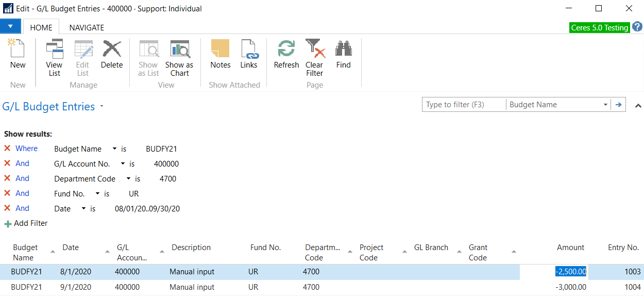Open the Budget Name filter column dropdown
The height and width of the screenshot is (297, 644).
point(605,105)
